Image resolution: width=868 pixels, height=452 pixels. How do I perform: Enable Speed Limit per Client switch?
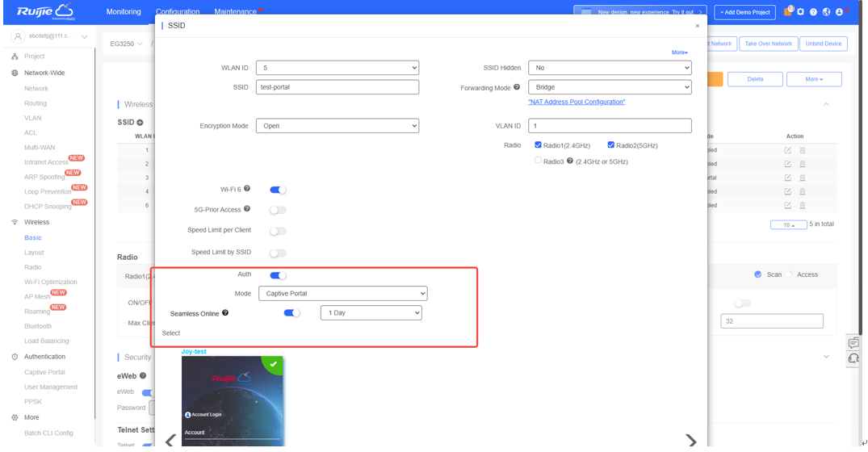click(278, 232)
